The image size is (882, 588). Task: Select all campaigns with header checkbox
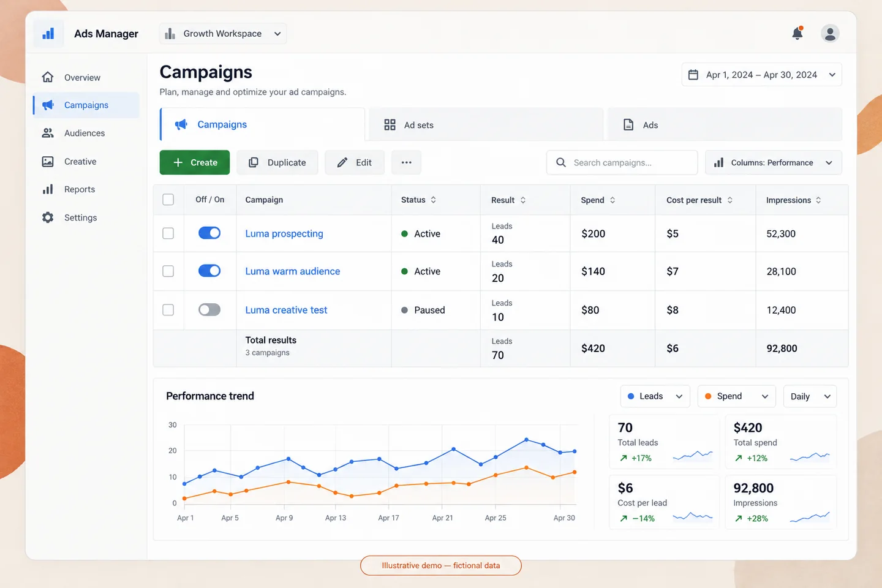click(168, 200)
